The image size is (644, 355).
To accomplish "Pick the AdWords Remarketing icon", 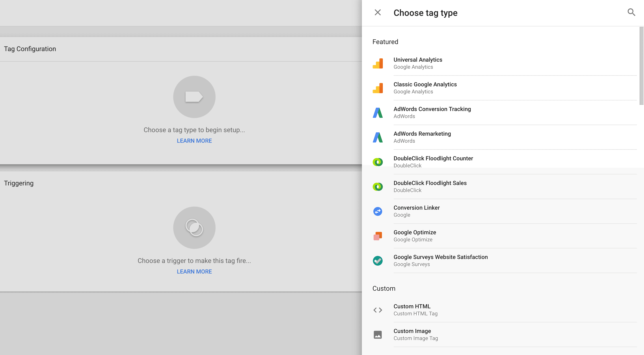I will (x=378, y=137).
